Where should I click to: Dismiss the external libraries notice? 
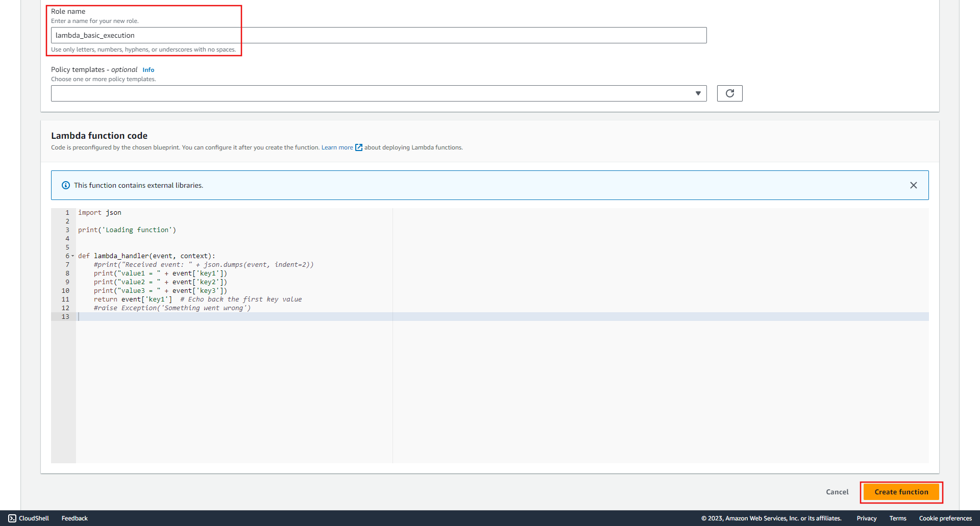(914, 185)
